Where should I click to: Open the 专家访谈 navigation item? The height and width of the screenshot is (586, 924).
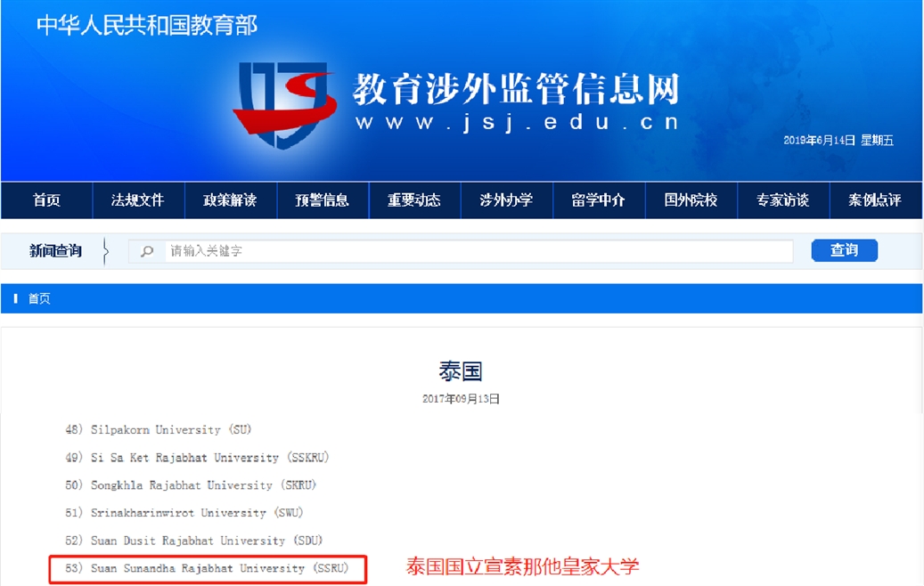(783, 200)
